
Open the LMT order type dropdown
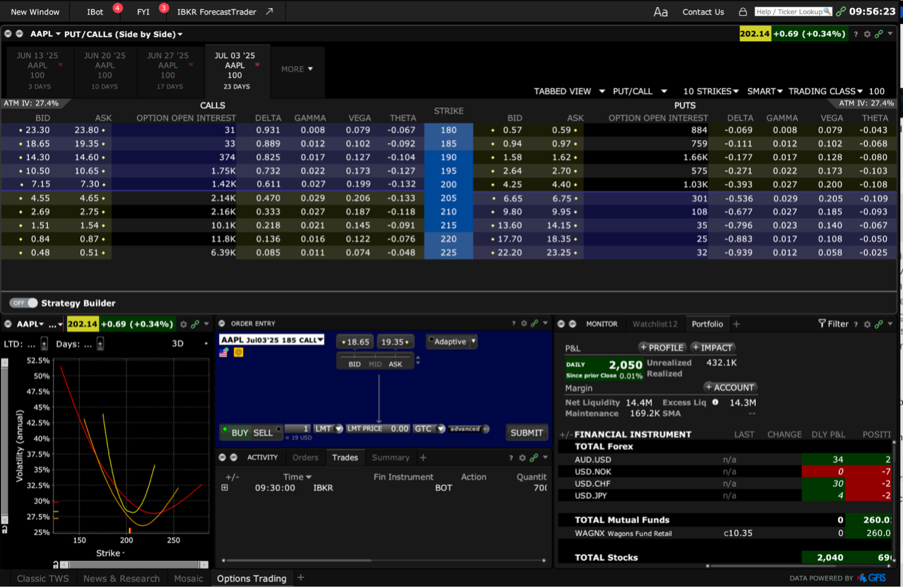pos(338,429)
